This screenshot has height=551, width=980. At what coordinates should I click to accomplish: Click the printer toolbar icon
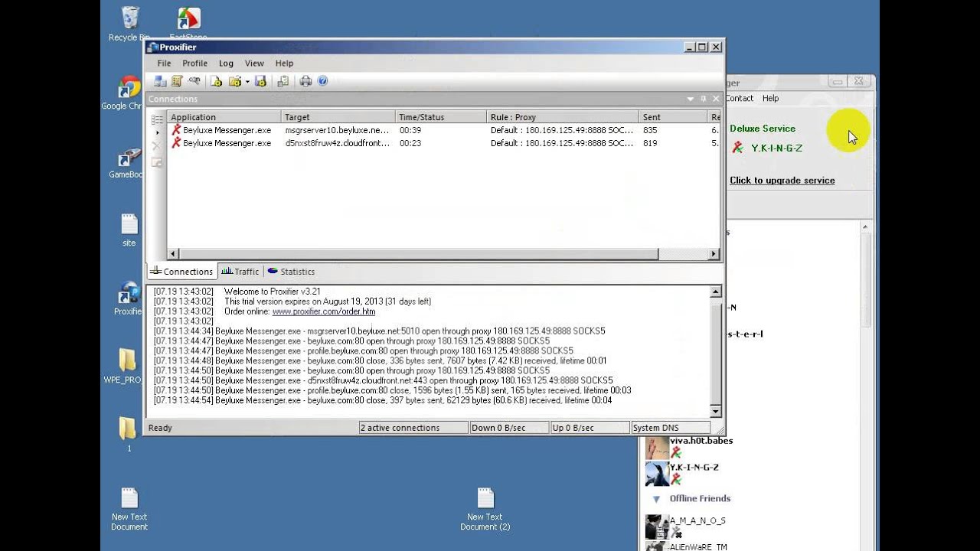coord(306,81)
